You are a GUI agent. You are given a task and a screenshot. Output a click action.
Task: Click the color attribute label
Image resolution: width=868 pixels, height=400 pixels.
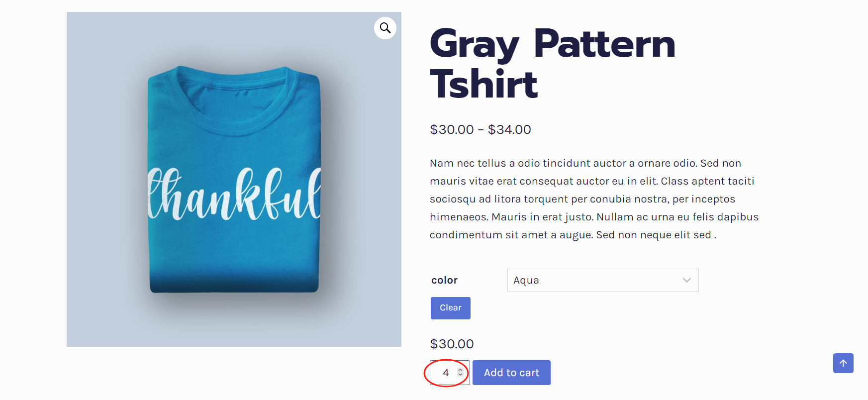click(444, 280)
